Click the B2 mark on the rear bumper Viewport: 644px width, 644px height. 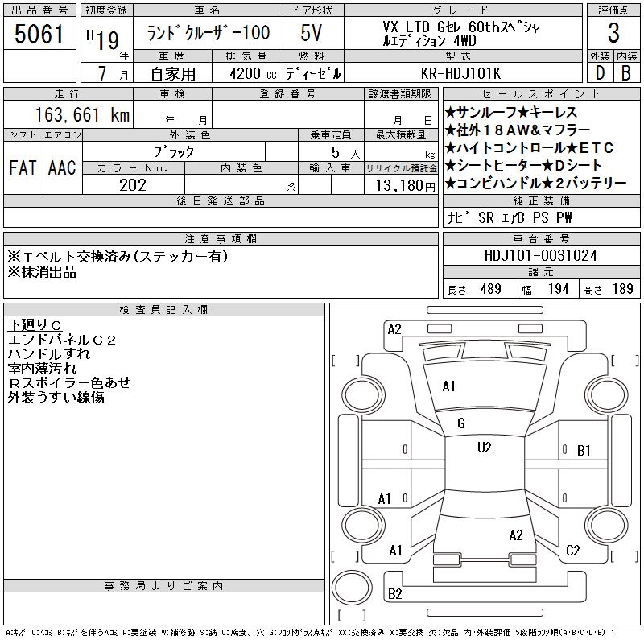pos(394,594)
